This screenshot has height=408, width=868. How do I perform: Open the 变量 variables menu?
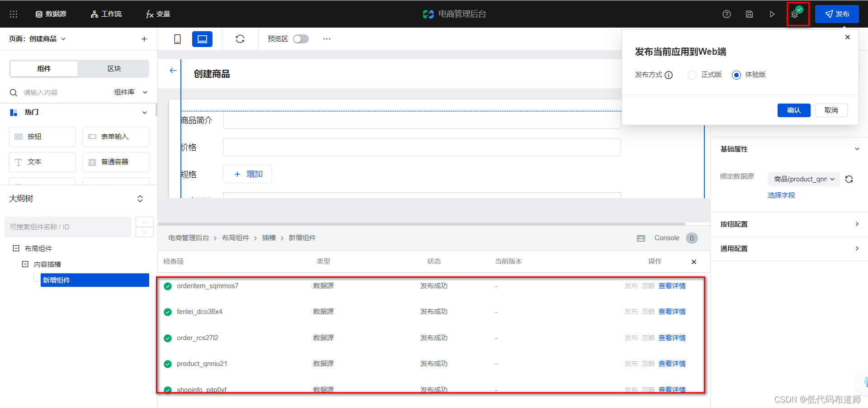click(158, 14)
